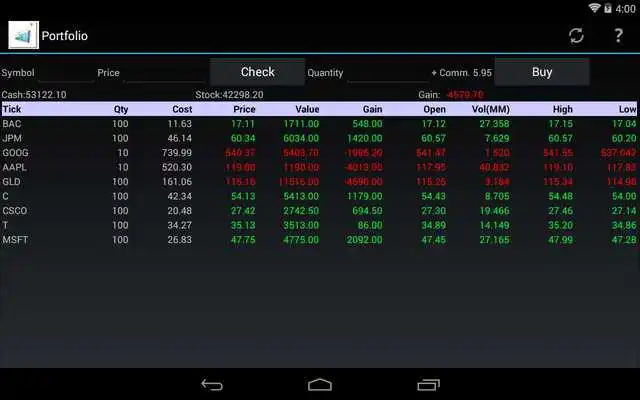
Task: Open the recent apps navigation icon
Action: tap(428, 384)
